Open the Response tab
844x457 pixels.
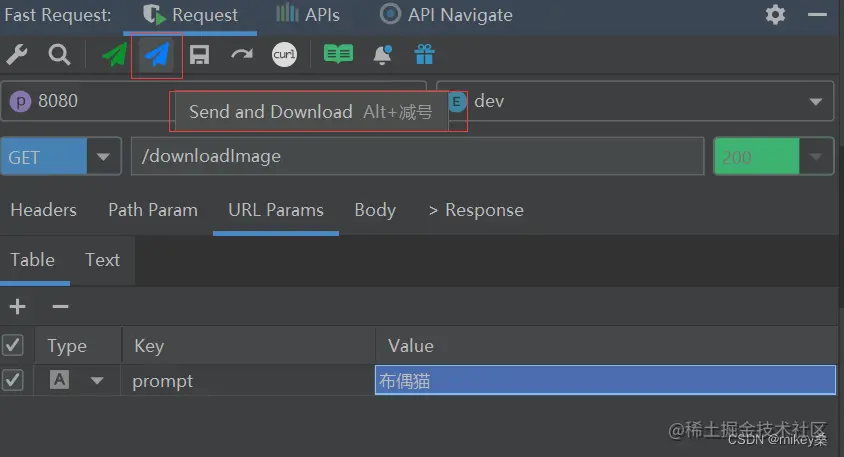476,210
